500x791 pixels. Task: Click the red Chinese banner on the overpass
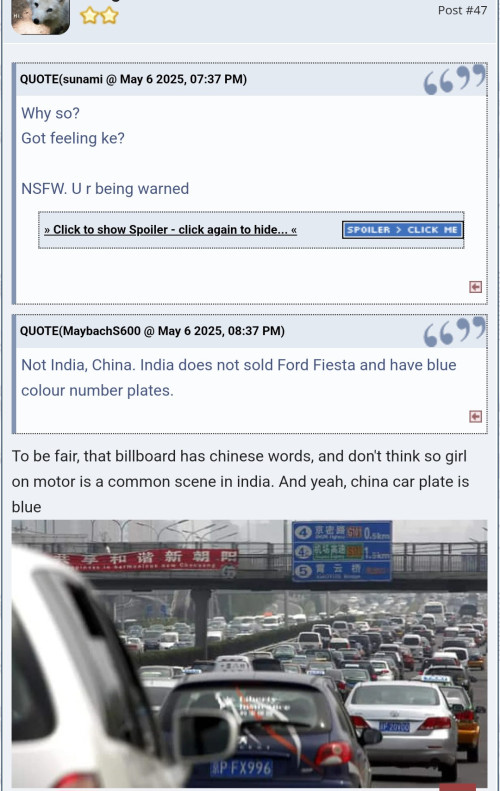tap(146, 560)
